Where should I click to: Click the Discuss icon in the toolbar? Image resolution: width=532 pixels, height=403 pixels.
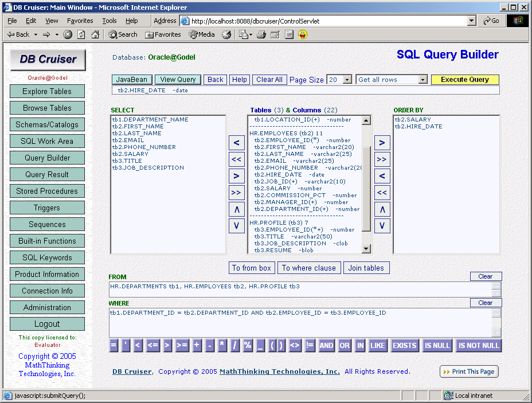[x=289, y=34]
